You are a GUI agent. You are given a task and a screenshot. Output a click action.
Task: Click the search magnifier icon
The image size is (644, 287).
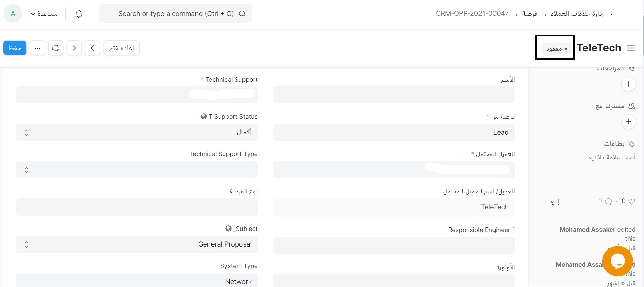242,14
